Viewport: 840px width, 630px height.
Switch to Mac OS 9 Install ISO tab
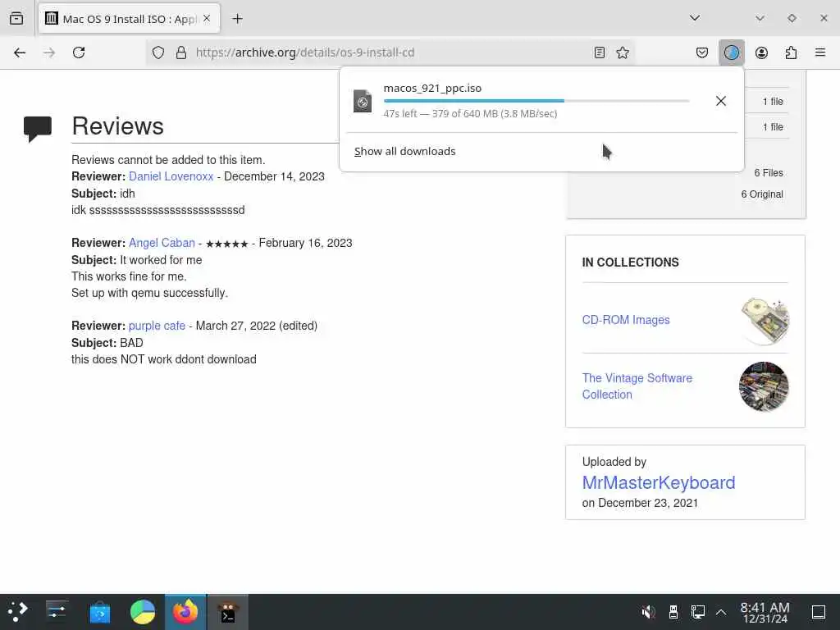coord(129,19)
